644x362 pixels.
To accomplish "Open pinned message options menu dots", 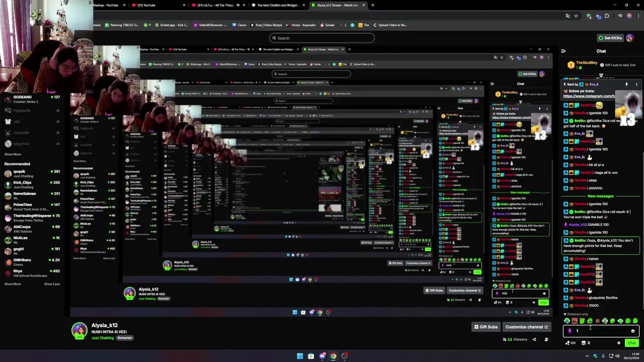I will click(636, 84).
